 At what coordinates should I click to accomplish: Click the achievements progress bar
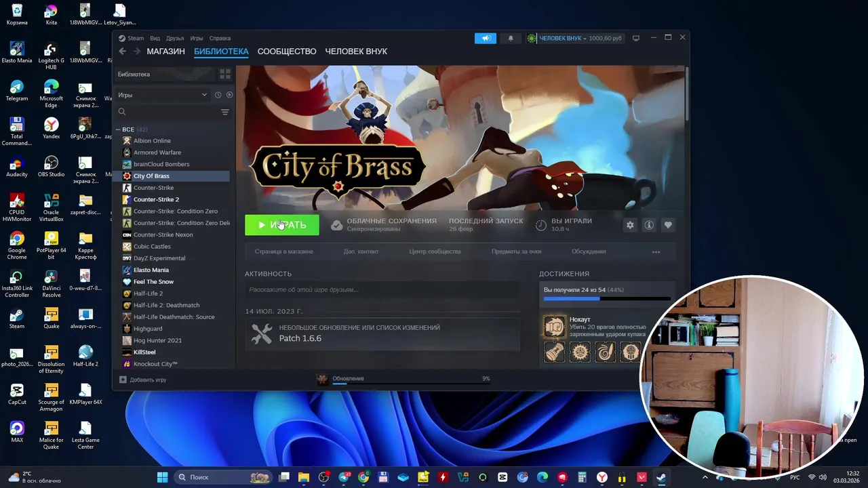pos(607,298)
